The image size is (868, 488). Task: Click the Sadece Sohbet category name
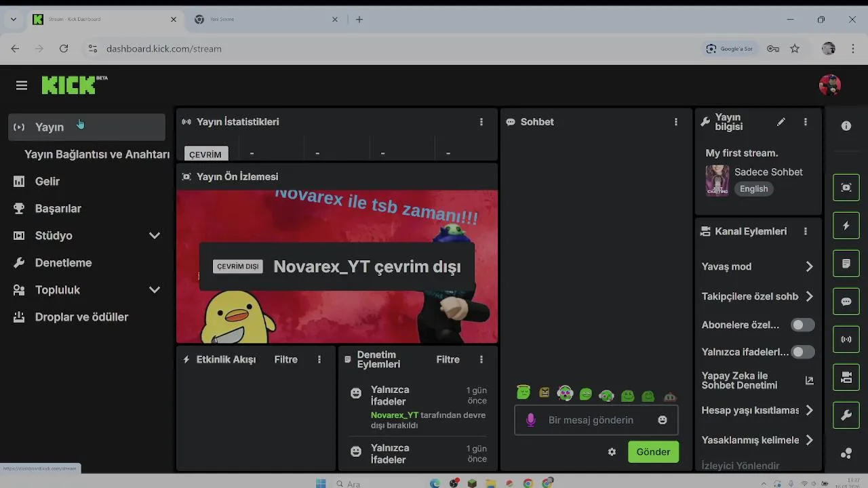point(768,172)
